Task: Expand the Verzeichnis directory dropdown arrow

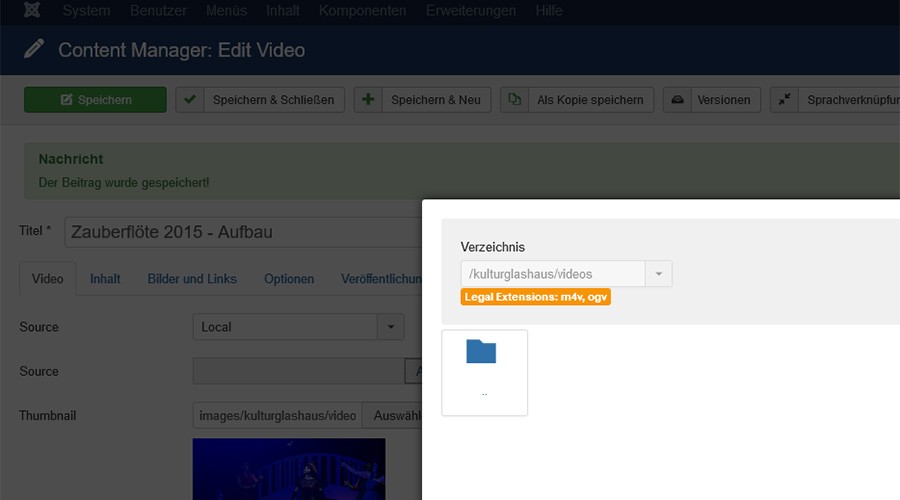Action: 658,274
